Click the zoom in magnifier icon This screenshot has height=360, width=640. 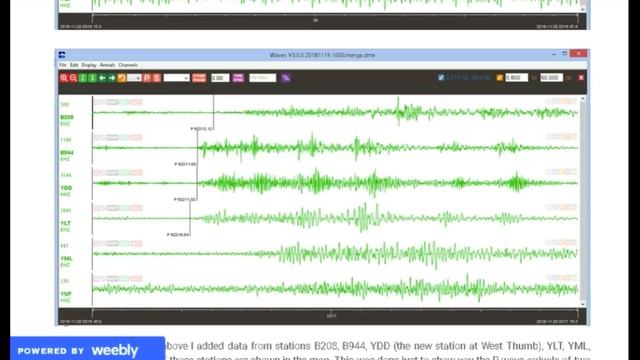[x=64, y=78]
